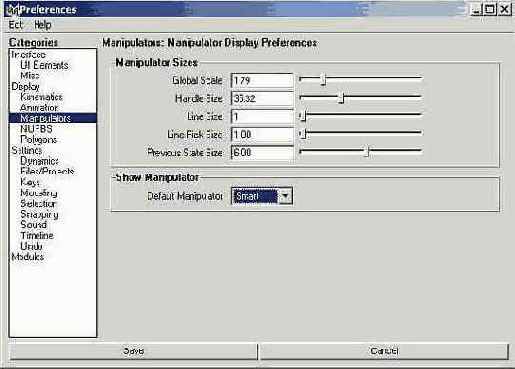Select the Modules category
Viewport: 515px width, 369px height.
(28, 257)
